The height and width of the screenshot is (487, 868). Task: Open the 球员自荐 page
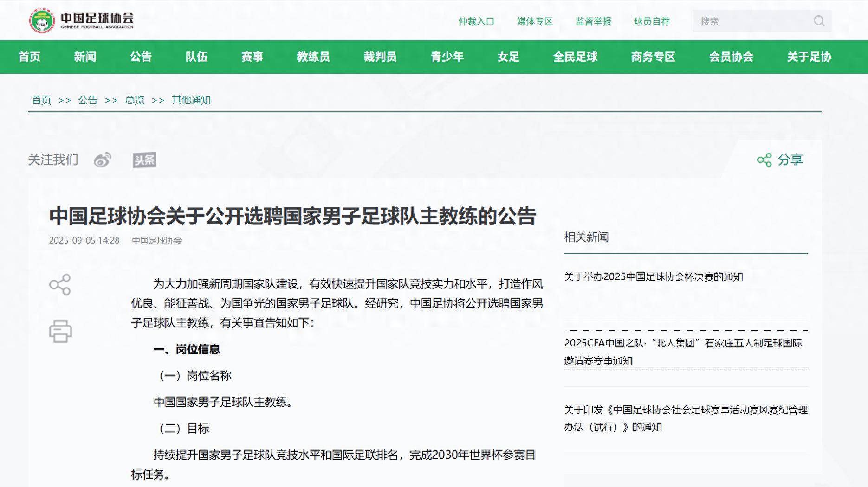click(x=651, y=21)
